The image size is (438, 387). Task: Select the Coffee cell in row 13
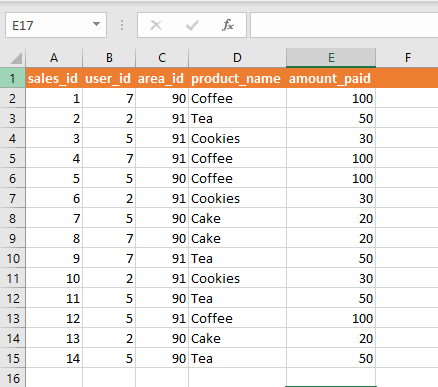coord(237,318)
